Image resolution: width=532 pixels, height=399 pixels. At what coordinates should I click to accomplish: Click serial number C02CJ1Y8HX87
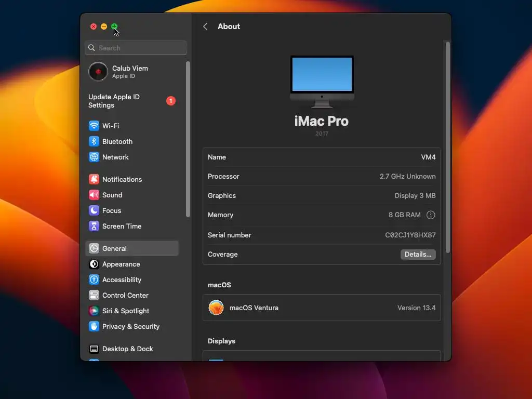tap(410, 235)
